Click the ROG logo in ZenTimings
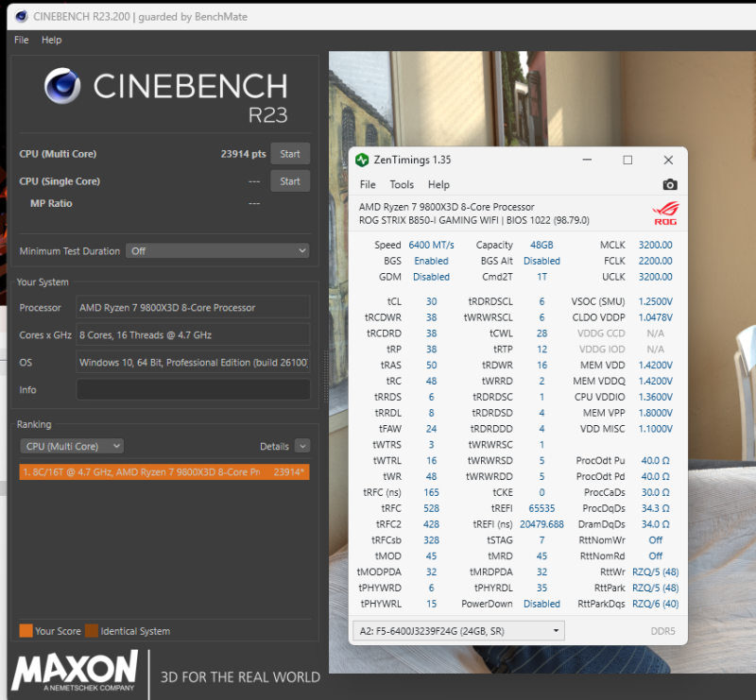The height and width of the screenshot is (700, 756). point(666,213)
